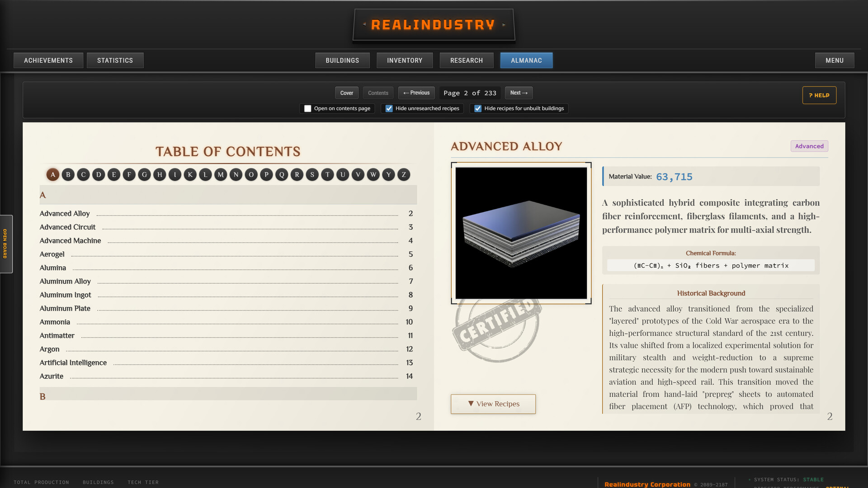The height and width of the screenshot is (488, 868).
Task: Jump to letter P in contents
Action: coord(267,174)
